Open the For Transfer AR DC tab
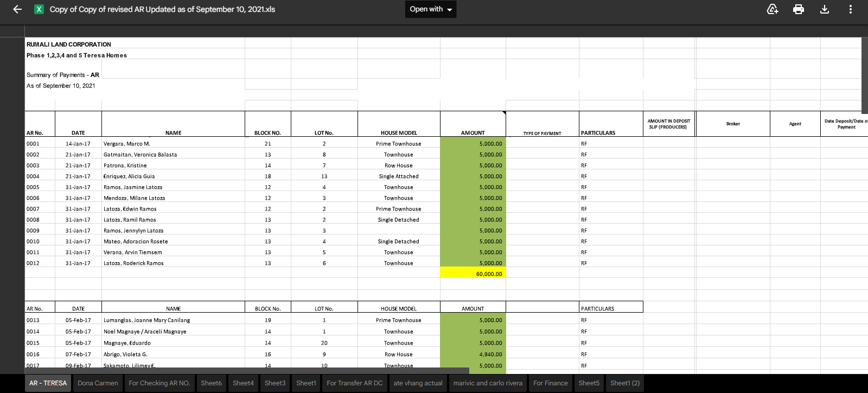This screenshot has height=393, width=868. click(x=355, y=383)
